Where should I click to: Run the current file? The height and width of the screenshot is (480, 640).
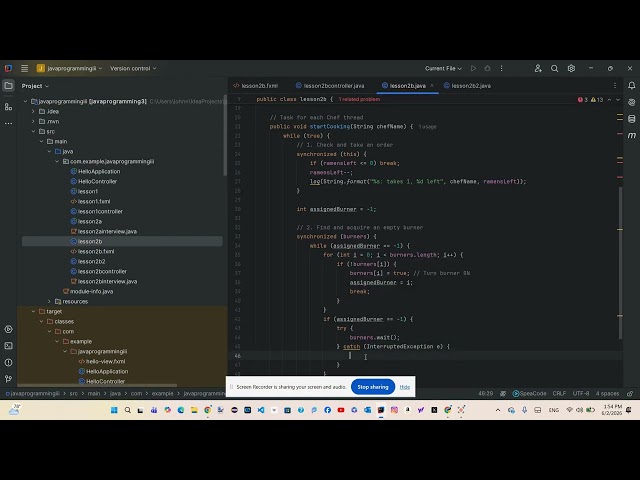coord(473,69)
